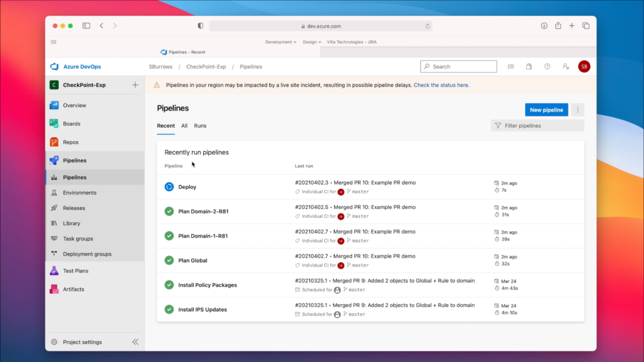Open the Plan Domain-2-R81 pipeline
Viewport: 644px width, 362px height.
203,212
